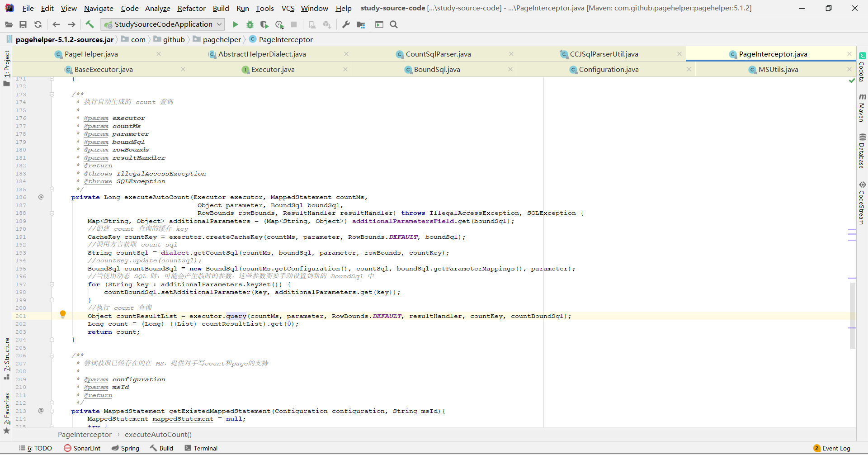868x455 pixels.
Task: Open the Spring tool window
Action: point(125,448)
